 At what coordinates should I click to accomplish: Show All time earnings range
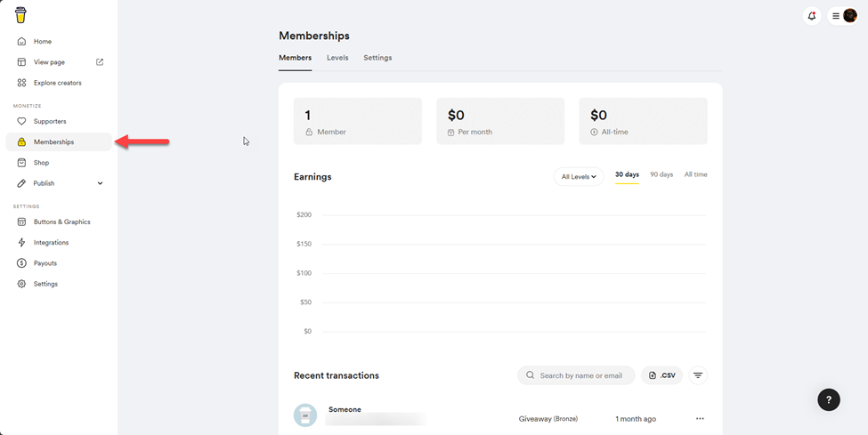(695, 175)
